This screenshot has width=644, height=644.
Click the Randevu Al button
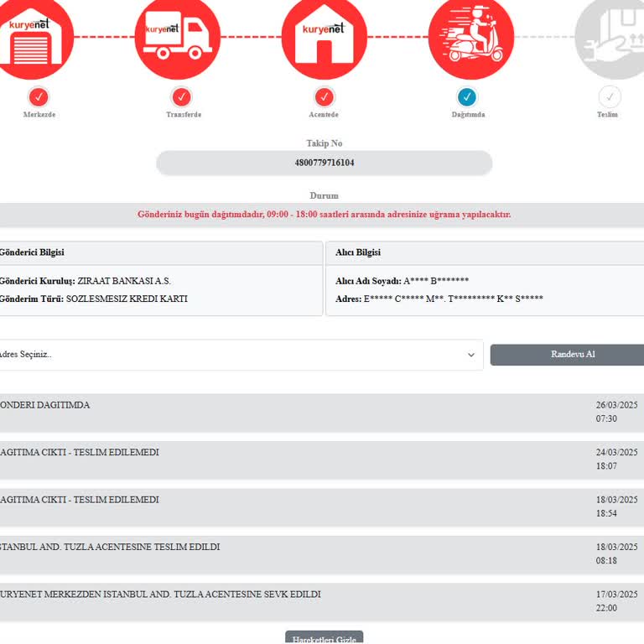click(567, 355)
